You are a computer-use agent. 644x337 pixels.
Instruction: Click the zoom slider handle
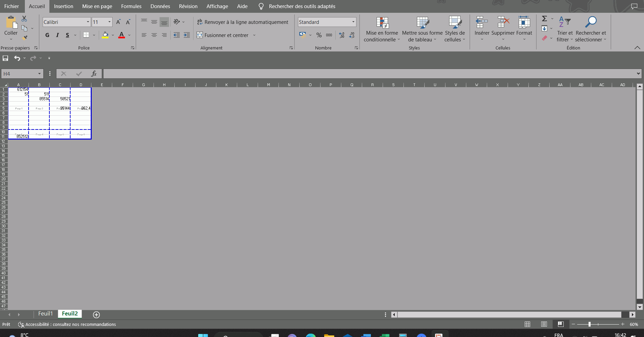(589, 324)
